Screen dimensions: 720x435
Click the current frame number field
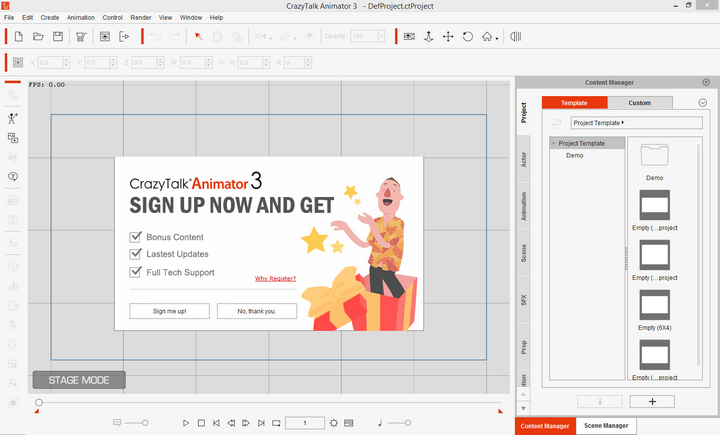tap(304, 423)
